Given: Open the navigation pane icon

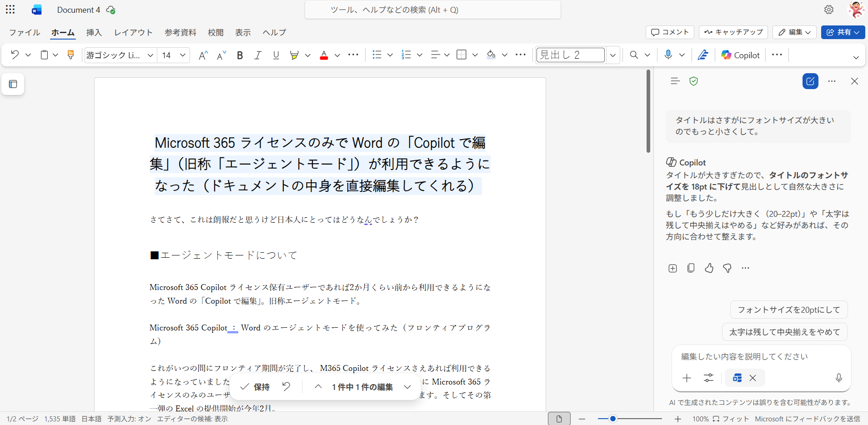Looking at the screenshot, I should pyautogui.click(x=13, y=84).
